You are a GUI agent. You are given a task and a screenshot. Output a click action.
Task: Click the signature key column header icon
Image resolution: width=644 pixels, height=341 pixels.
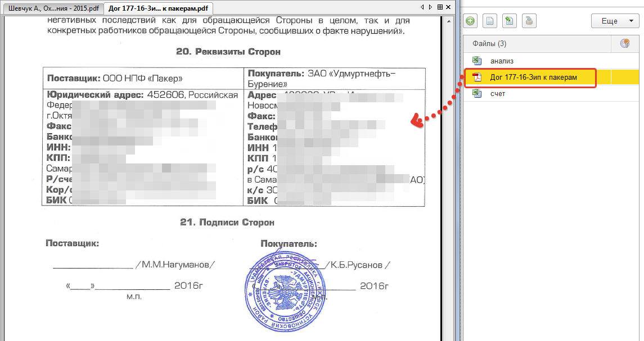[x=625, y=43]
